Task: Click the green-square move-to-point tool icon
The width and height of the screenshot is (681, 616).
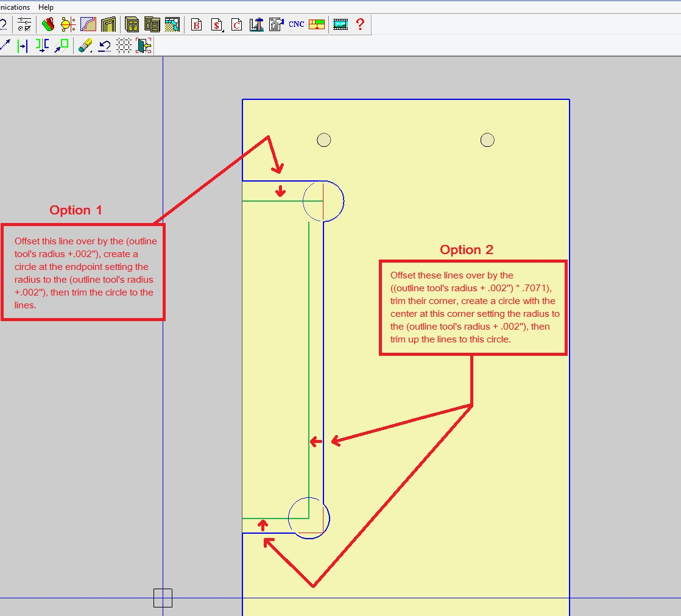Action: pos(62,46)
